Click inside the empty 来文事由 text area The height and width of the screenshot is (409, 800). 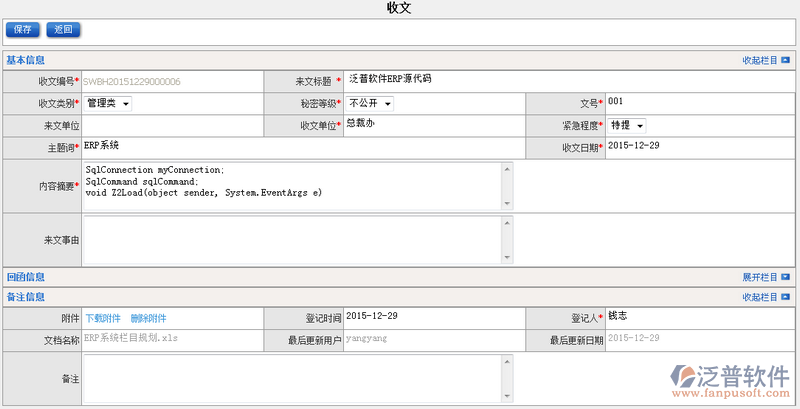293,240
